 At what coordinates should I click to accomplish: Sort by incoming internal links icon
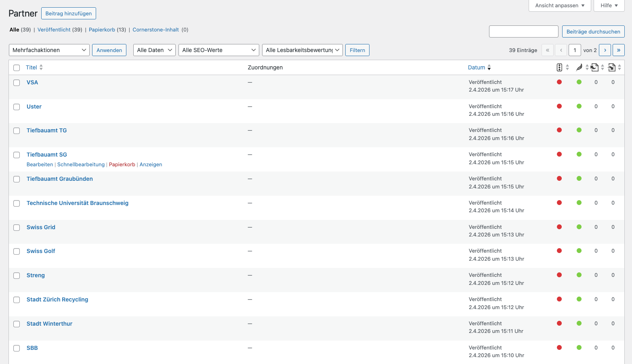612,67
